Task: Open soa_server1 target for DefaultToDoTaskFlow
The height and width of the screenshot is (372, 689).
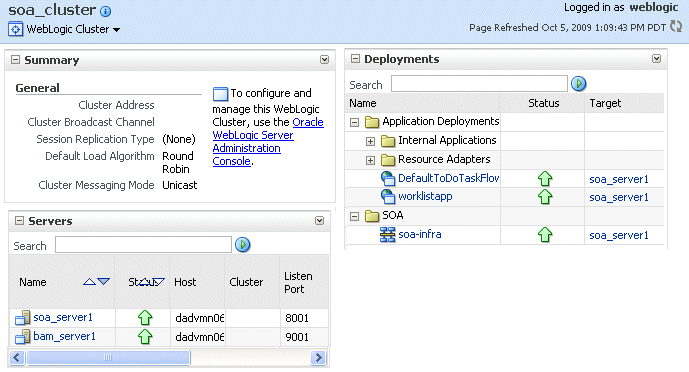Action: [x=619, y=179]
